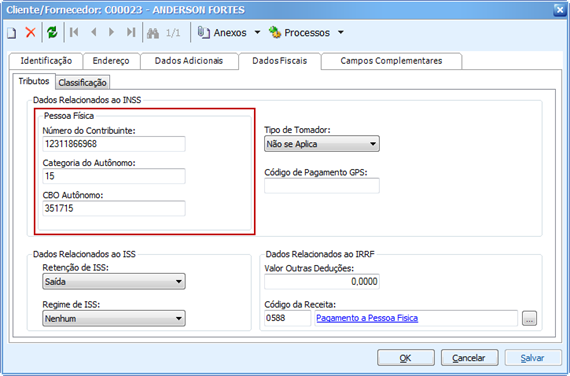Expand the Processos dropdown arrow
Screen dimensions: 570x376
pyautogui.click(x=340, y=32)
